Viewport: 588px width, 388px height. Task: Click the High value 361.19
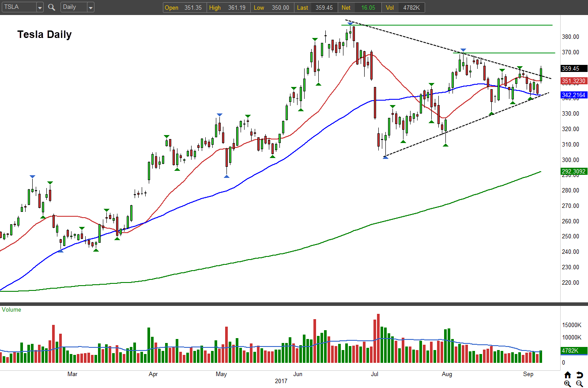[x=237, y=8]
